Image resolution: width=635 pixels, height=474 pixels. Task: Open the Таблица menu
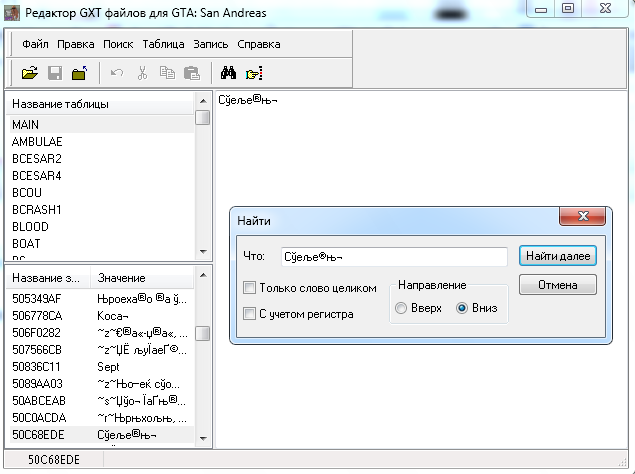point(164,44)
